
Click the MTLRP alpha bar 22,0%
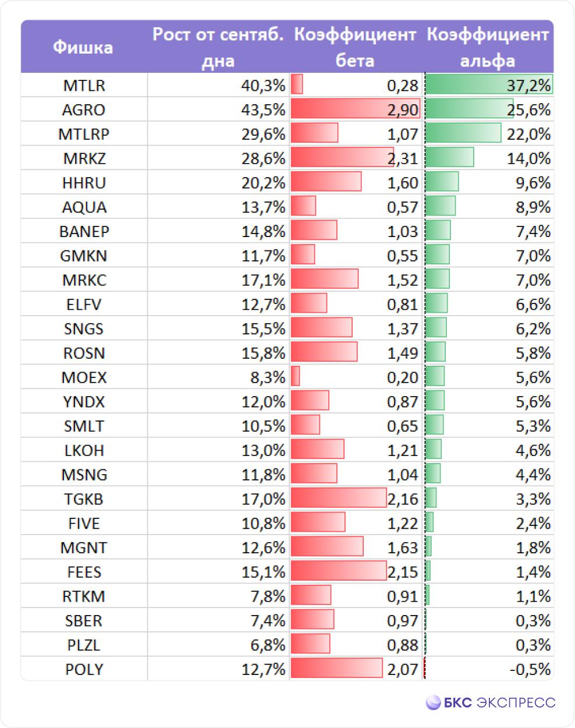click(x=463, y=133)
